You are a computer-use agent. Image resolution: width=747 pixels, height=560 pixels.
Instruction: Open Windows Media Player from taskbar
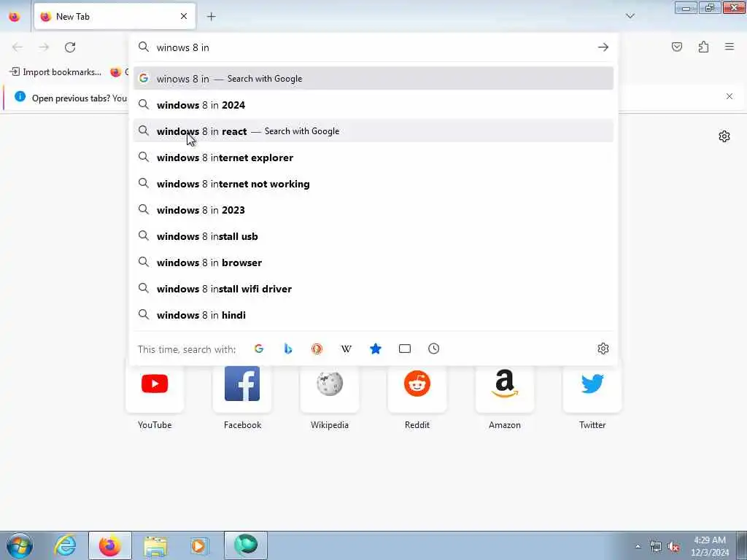[x=199, y=545]
